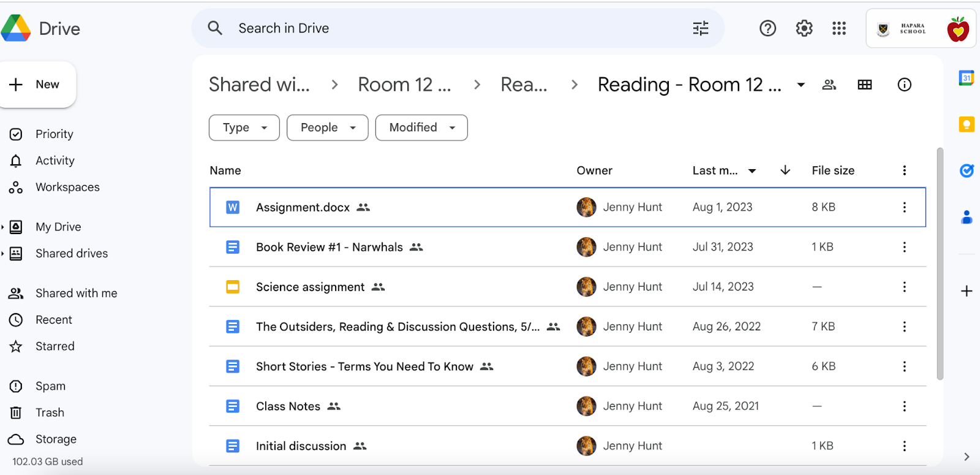This screenshot has width=980, height=475.
Task: Open the Modified filter dropdown
Action: [x=421, y=127]
